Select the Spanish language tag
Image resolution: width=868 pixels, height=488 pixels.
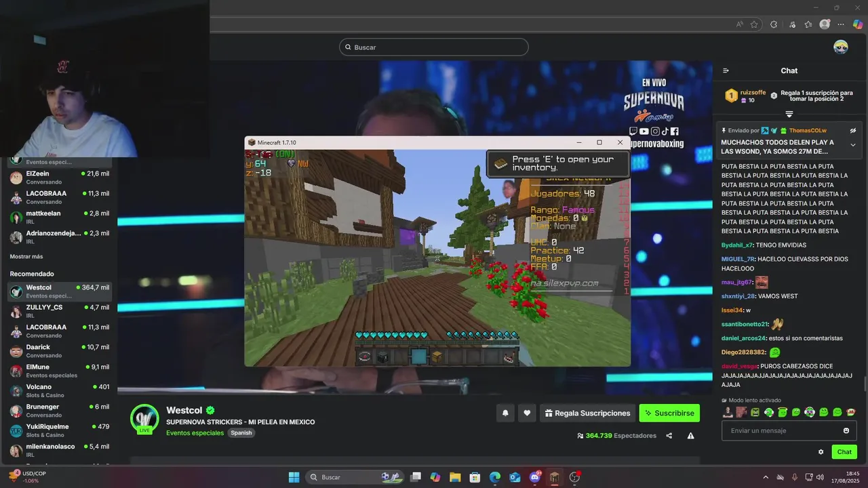click(x=241, y=433)
